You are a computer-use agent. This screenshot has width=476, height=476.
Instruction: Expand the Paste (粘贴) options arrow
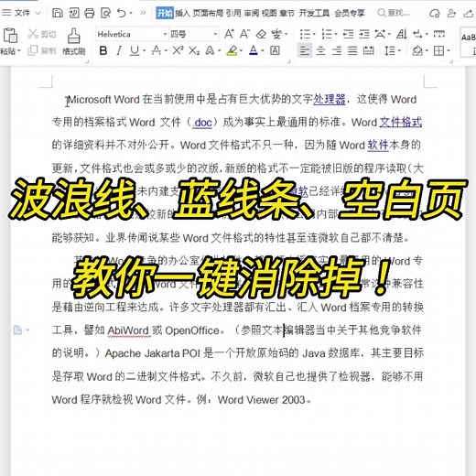(18, 50)
